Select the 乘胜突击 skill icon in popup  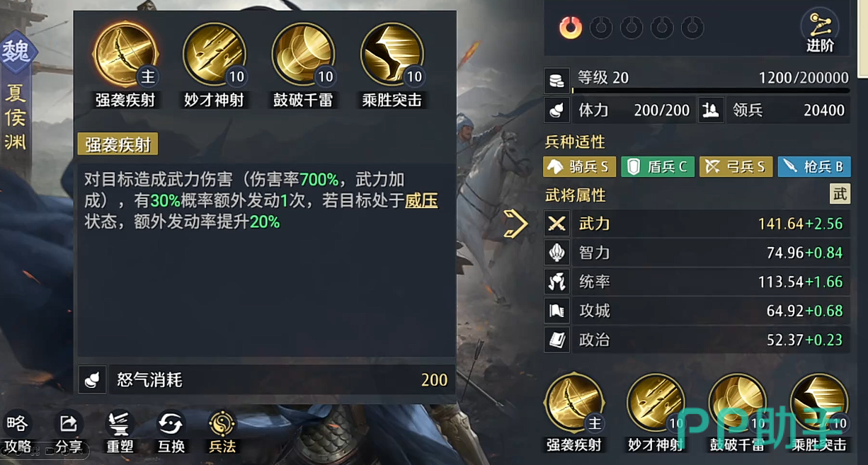pyautogui.click(x=392, y=54)
